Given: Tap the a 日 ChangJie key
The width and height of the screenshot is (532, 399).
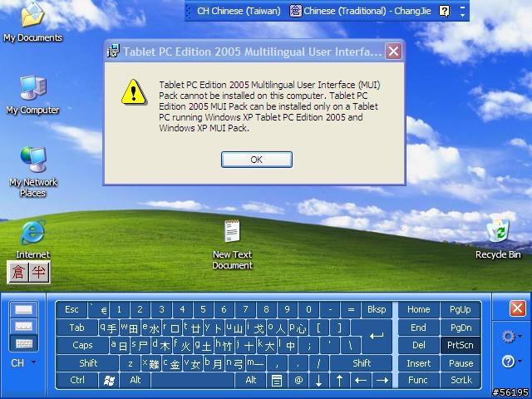Looking at the screenshot, I should 120,346.
